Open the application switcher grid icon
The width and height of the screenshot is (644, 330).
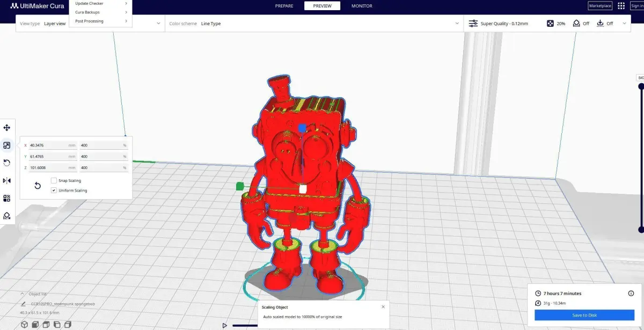click(621, 6)
